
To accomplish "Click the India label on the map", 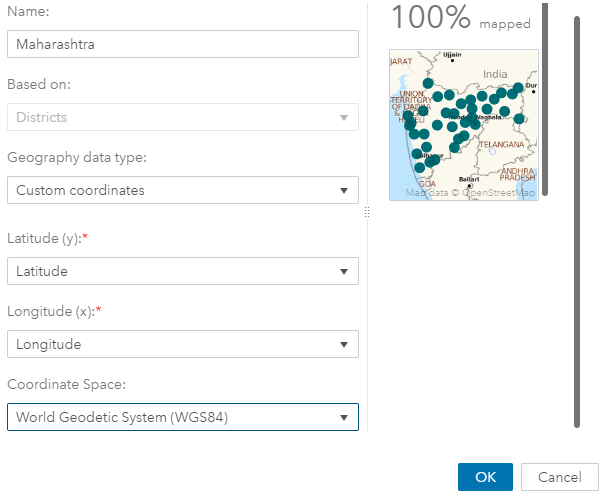I will click(x=495, y=74).
